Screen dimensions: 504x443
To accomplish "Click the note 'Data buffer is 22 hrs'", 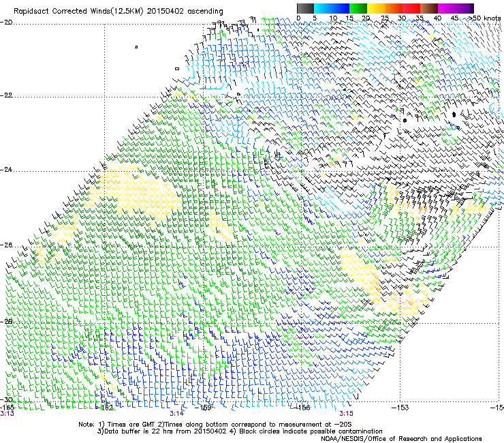I will tap(139, 431).
